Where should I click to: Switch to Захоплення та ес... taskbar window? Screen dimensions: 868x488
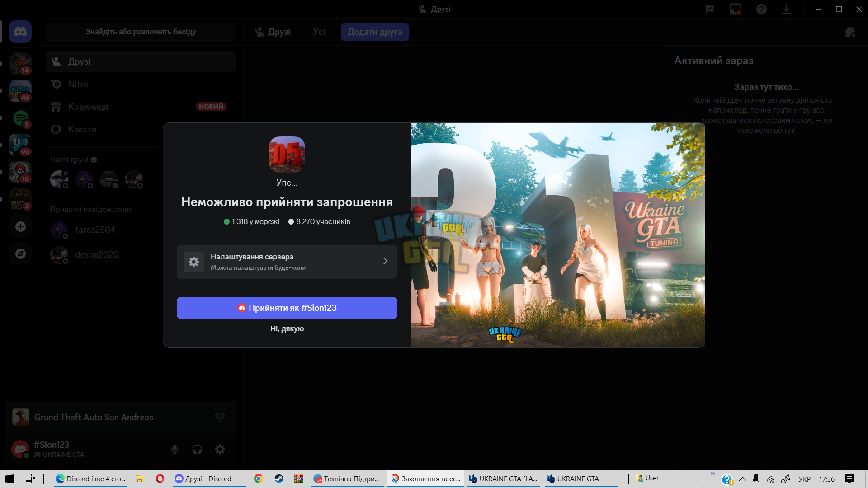tap(425, 479)
